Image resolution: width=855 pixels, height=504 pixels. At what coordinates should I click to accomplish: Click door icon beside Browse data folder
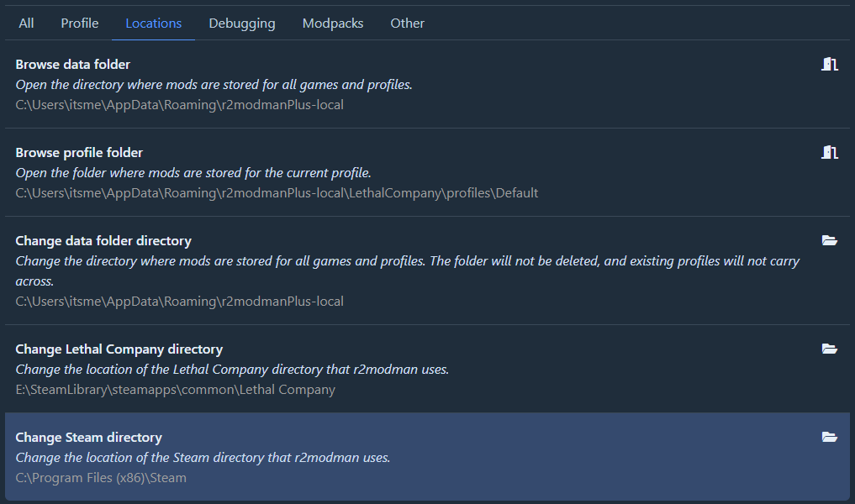(x=830, y=65)
